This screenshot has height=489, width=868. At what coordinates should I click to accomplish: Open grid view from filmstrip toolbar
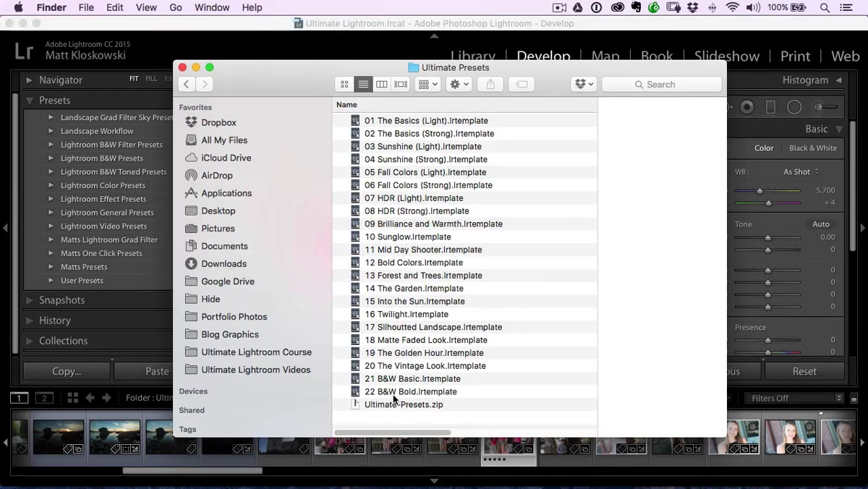tap(73, 398)
